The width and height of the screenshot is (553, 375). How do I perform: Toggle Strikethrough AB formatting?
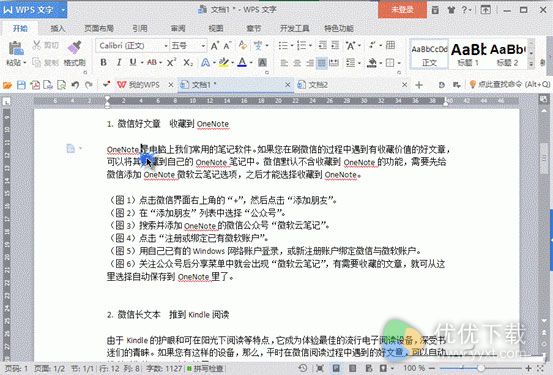coord(152,63)
